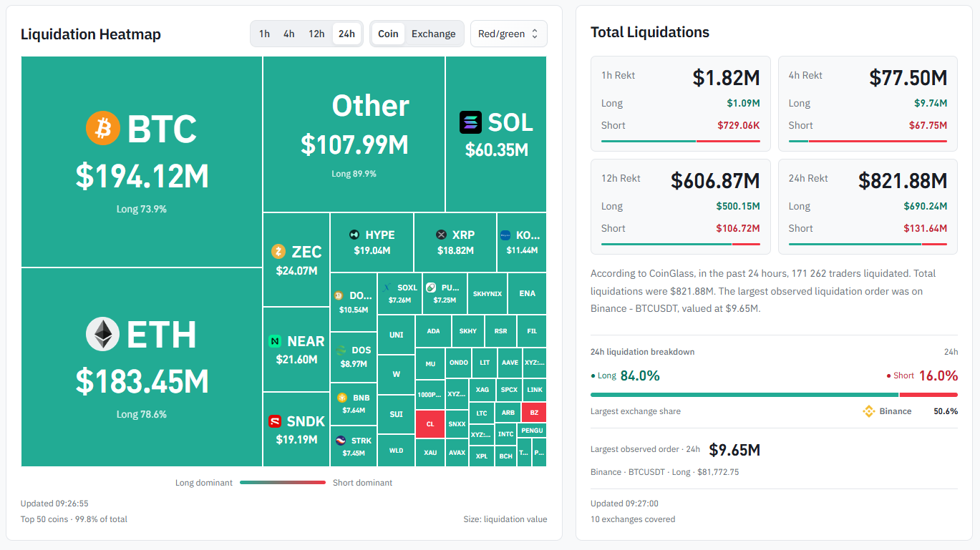
Task: Click the blue icon in the $11.44M tile
Action: (x=505, y=235)
